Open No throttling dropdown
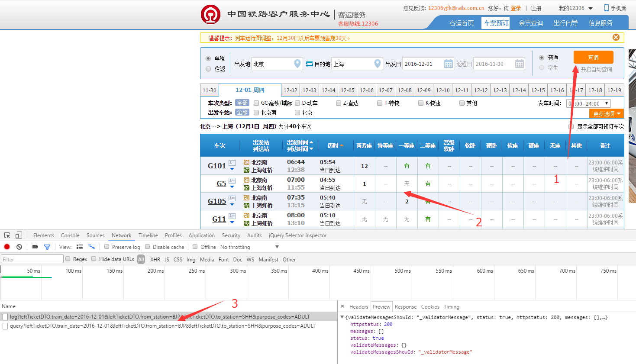This screenshot has width=636, height=364. tap(249, 247)
